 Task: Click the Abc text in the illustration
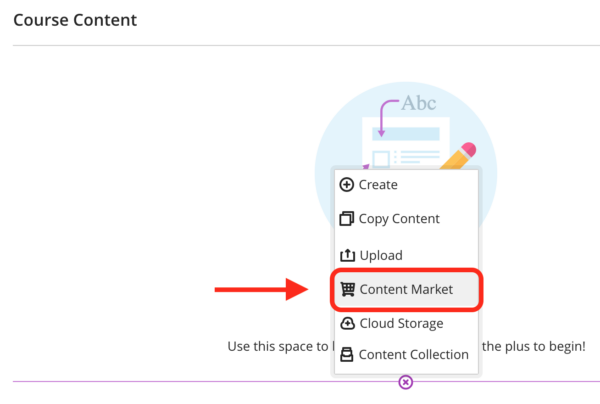[x=419, y=103]
